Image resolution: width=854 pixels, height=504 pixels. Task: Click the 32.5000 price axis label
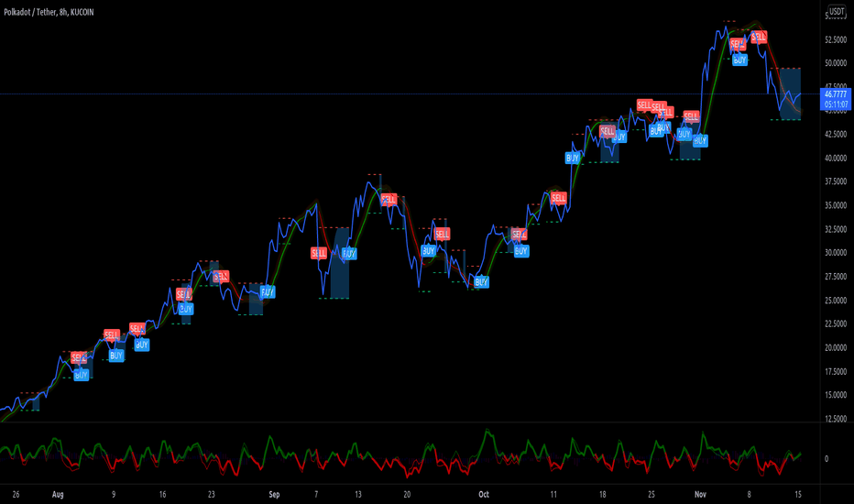[x=836, y=229]
